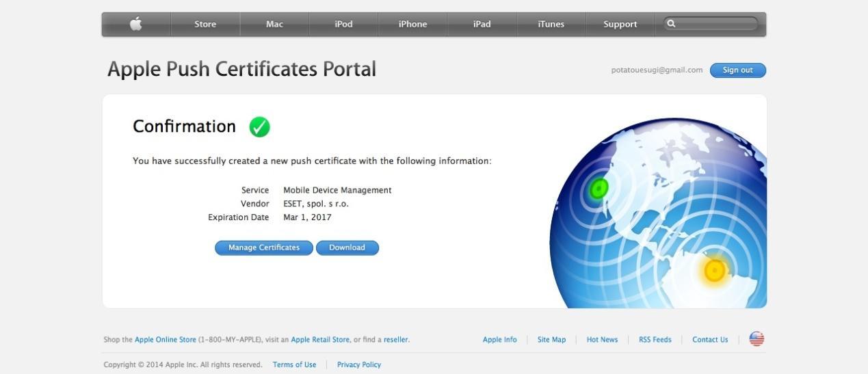The height and width of the screenshot is (374, 868).
Task: Click the US flag region icon
Action: pos(757,339)
